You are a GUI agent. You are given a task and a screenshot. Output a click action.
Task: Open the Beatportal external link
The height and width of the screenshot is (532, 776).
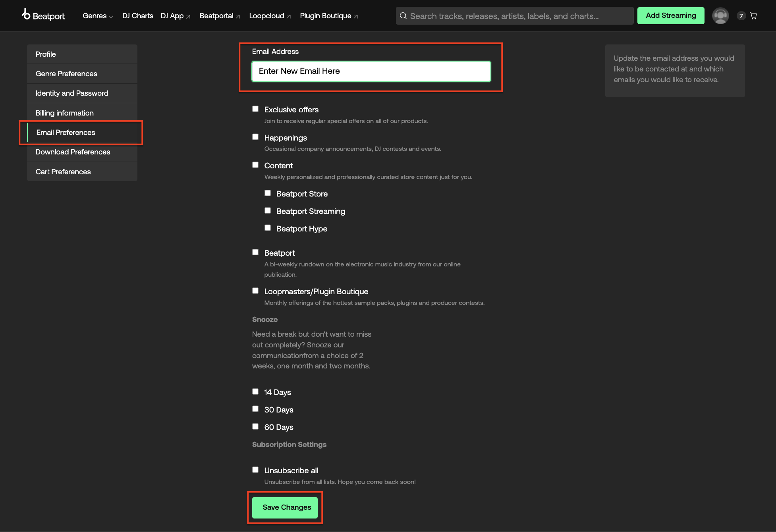(x=220, y=16)
